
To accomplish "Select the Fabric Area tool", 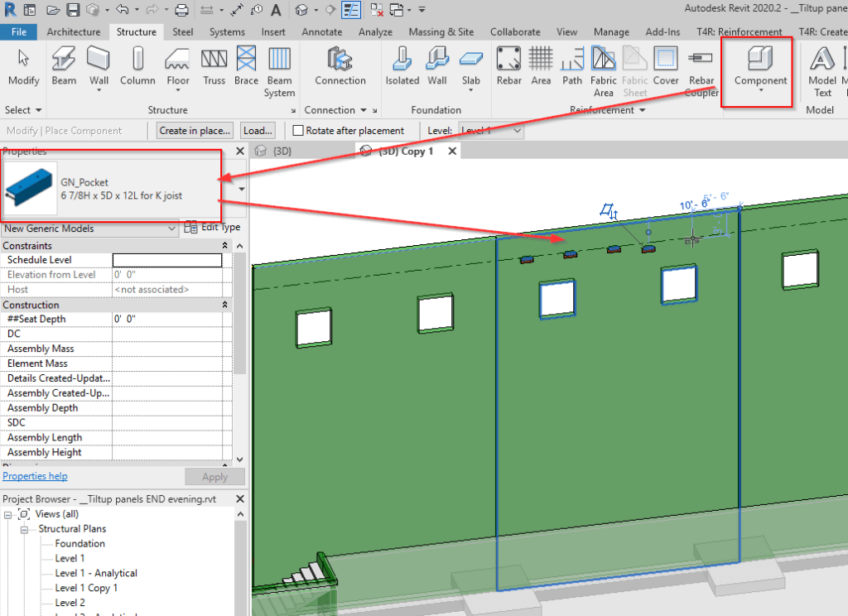I will [603, 71].
